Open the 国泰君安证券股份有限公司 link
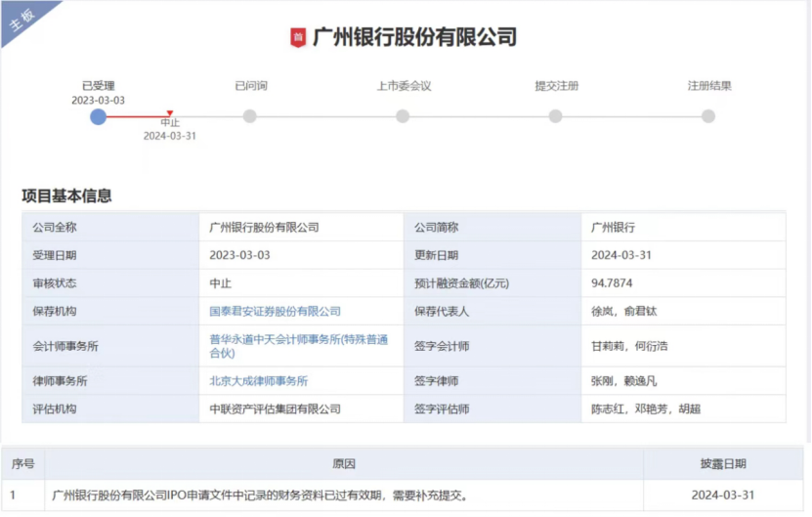Screen dimensions: 812x517 click(275, 312)
